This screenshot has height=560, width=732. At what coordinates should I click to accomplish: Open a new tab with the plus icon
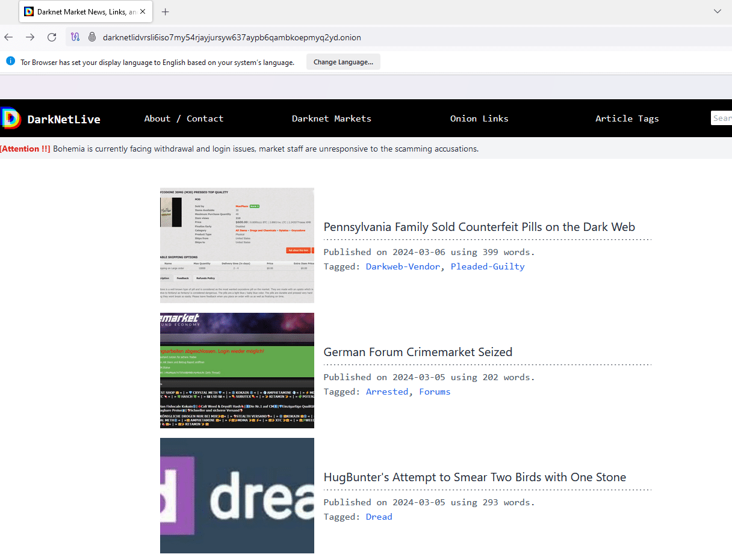coord(165,11)
